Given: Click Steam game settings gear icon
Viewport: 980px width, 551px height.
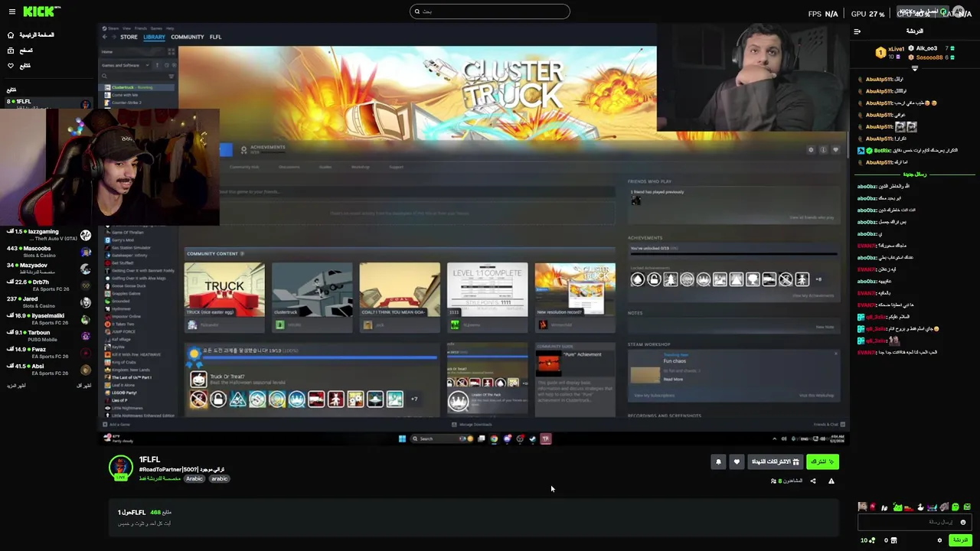Looking at the screenshot, I should 811,150.
